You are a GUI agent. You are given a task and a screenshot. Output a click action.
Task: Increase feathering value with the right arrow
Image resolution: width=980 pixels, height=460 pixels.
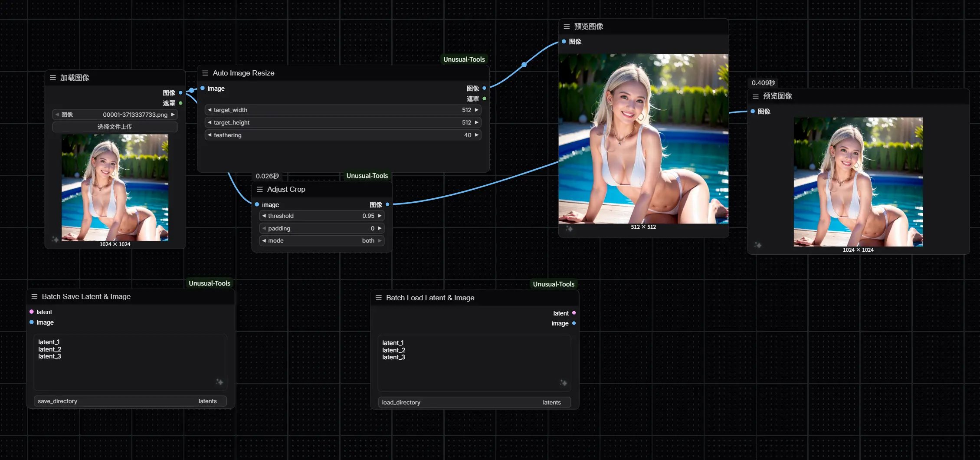[x=476, y=135]
